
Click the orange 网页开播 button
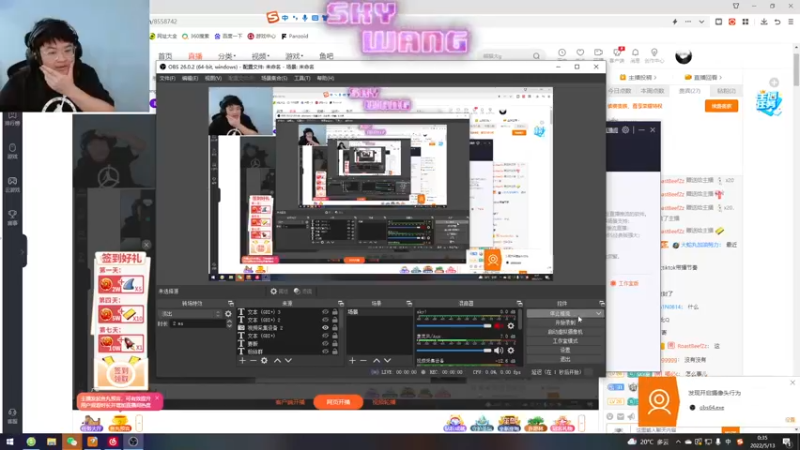click(338, 402)
